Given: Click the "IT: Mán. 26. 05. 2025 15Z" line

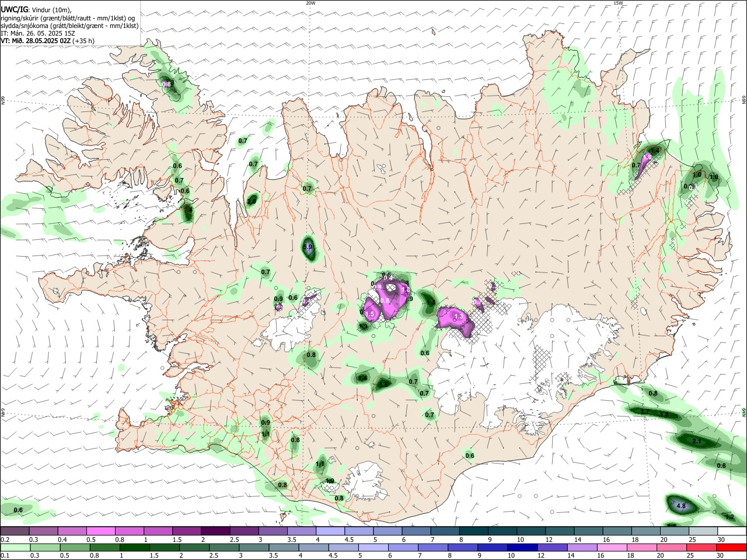Looking at the screenshot, I should (38, 33).
